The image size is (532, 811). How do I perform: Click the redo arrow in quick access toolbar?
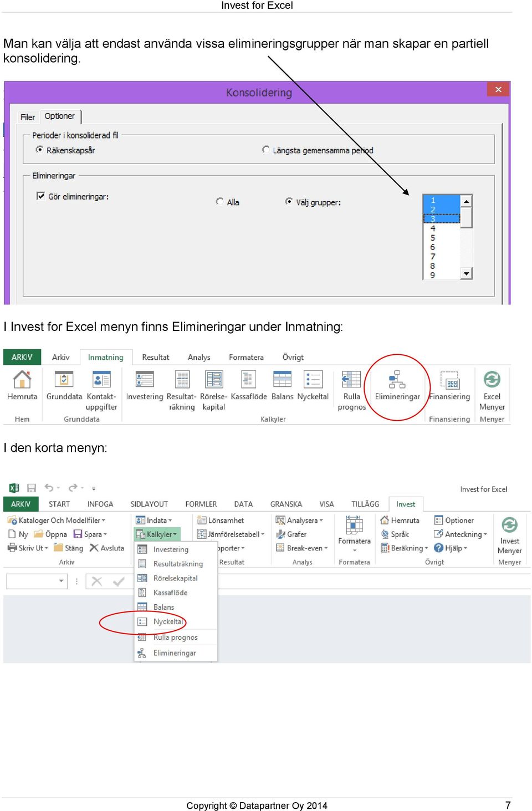(73, 488)
